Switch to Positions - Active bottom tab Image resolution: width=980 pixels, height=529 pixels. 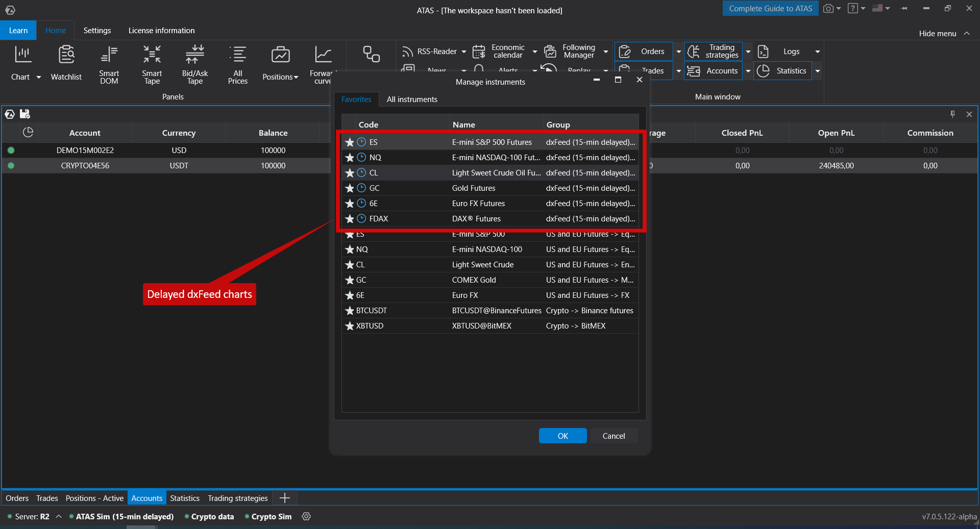coord(94,498)
